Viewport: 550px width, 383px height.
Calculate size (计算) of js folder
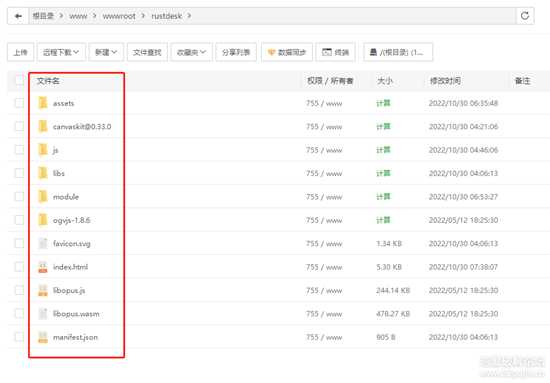coord(383,150)
